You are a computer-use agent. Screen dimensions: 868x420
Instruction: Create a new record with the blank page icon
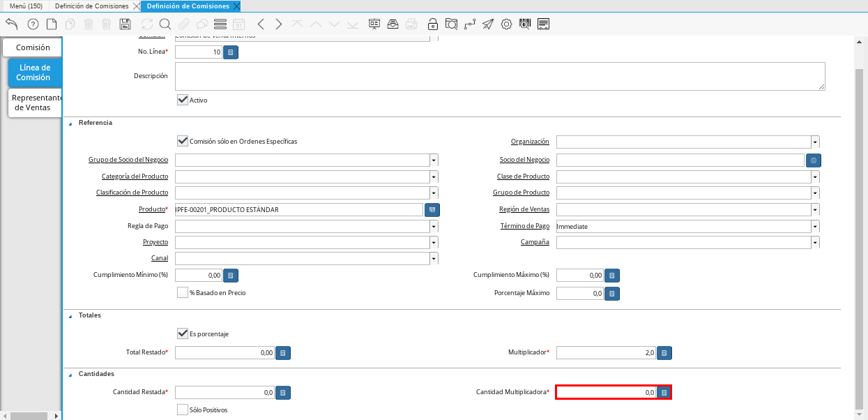tap(52, 24)
